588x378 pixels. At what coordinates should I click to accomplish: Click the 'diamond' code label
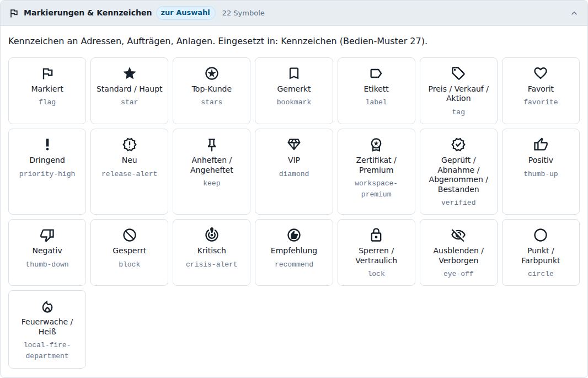click(294, 174)
